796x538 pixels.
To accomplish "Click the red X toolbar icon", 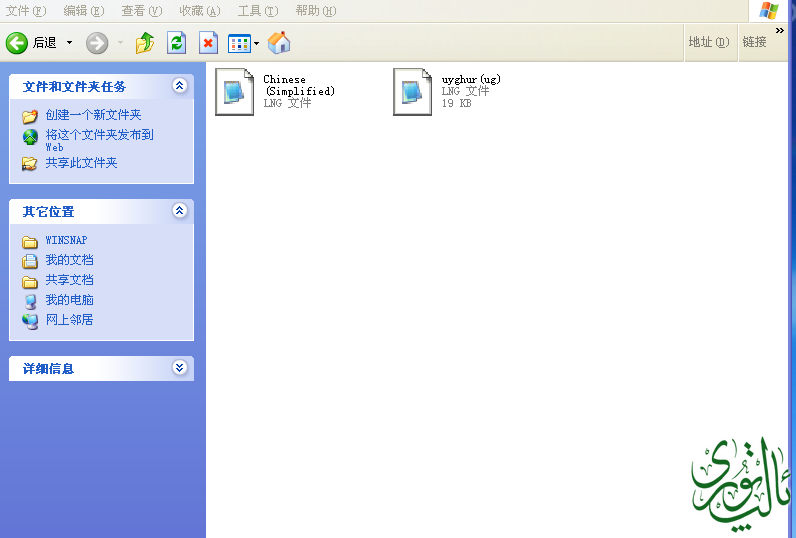I will tap(207, 42).
